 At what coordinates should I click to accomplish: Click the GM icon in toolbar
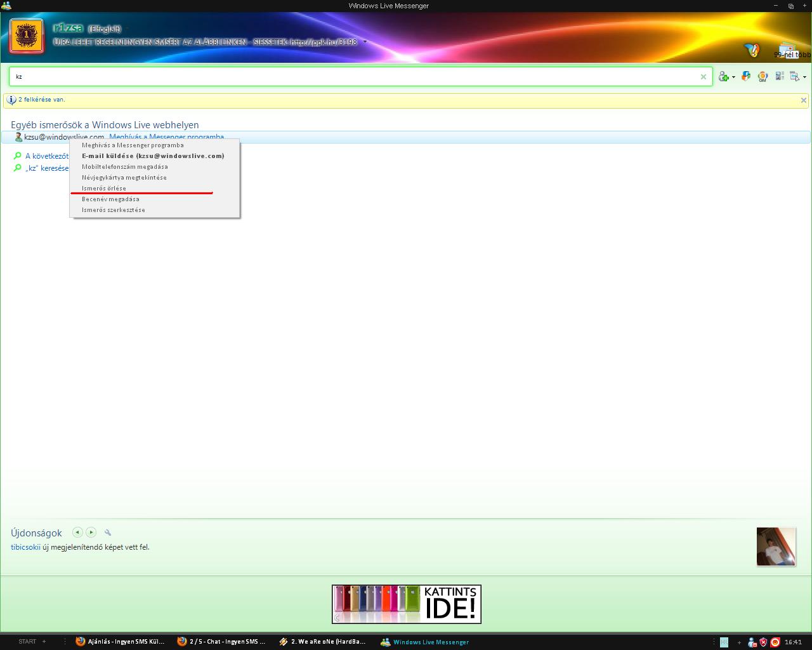pyautogui.click(x=763, y=77)
